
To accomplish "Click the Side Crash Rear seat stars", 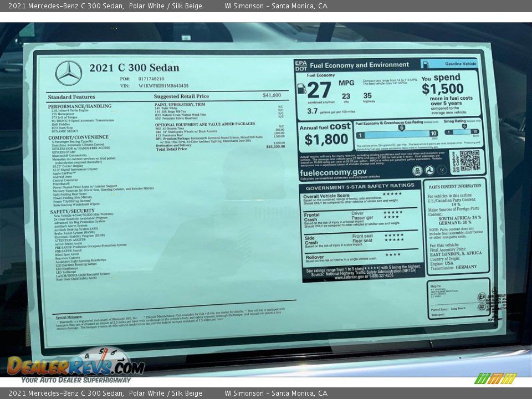I will pos(393,239).
